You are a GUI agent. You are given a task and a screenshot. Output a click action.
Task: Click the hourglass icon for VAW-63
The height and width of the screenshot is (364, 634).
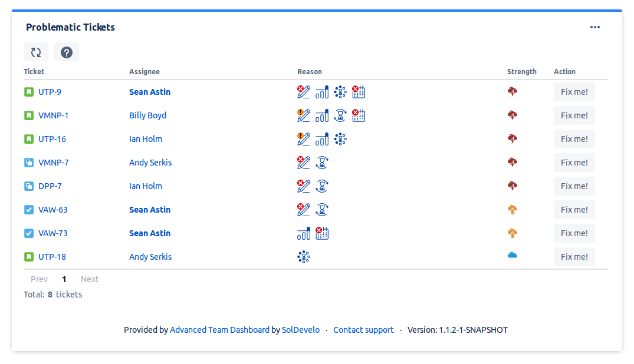coord(322,210)
